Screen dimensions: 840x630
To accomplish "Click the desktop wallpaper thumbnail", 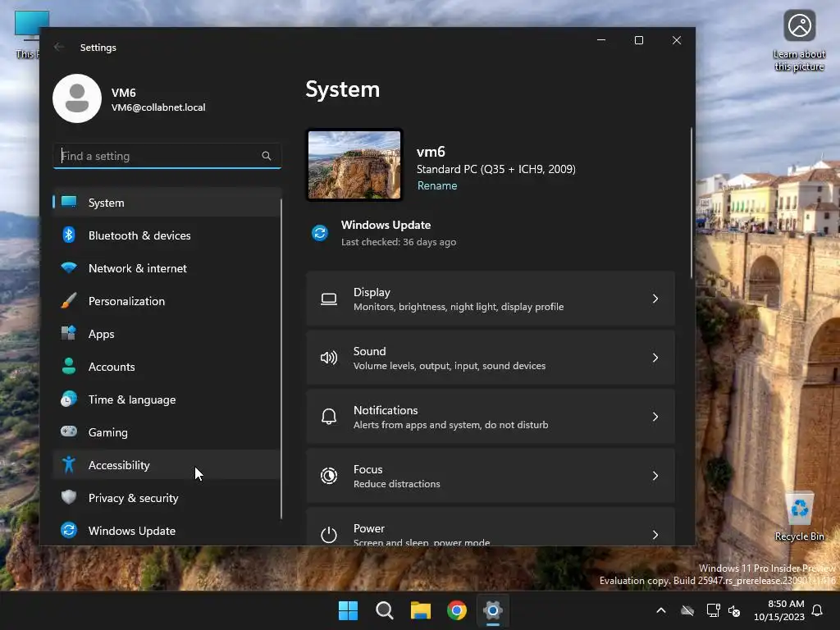I will pyautogui.click(x=354, y=165).
